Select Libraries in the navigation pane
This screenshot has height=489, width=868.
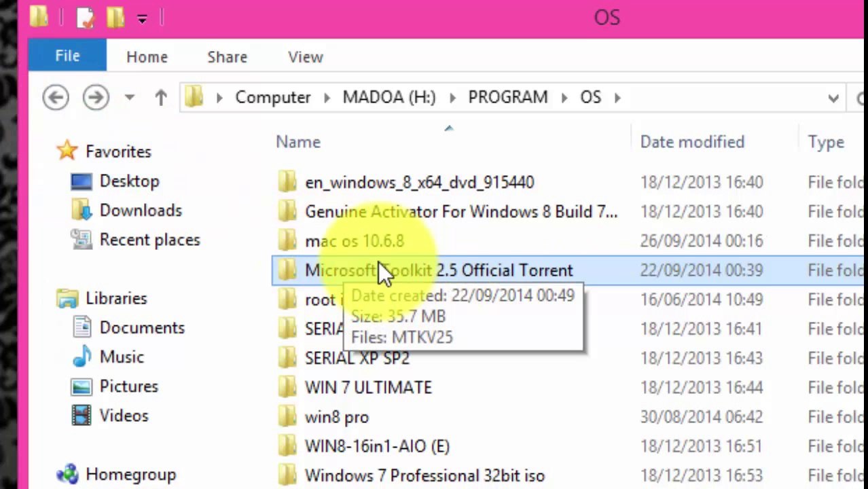click(x=116, y=298)
